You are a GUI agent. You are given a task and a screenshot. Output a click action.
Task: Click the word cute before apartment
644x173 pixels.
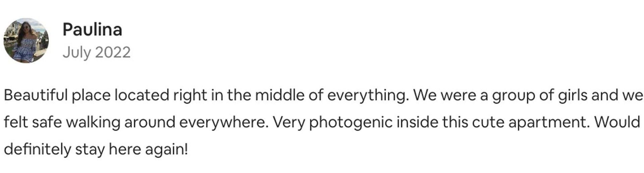[488, 122]
